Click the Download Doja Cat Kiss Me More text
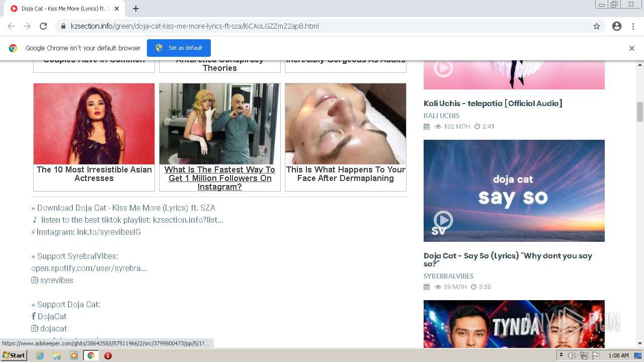644x362 pixels. [123, 208]
